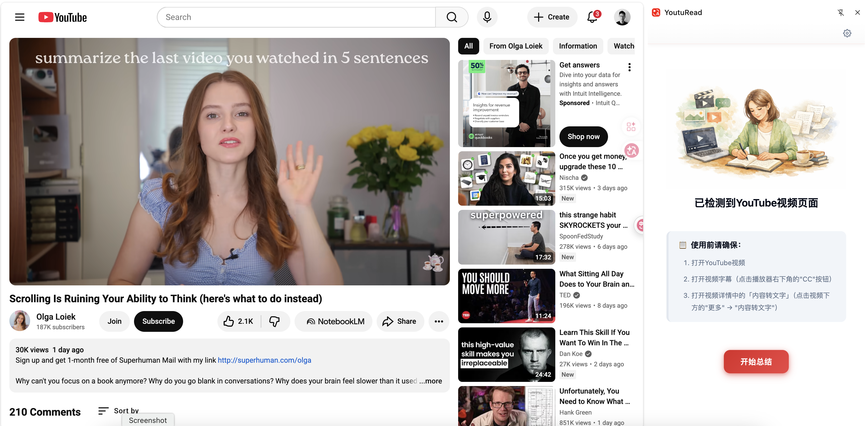
Task: Click the Create button
Action: pyautogui.click(x=552, y=17)
